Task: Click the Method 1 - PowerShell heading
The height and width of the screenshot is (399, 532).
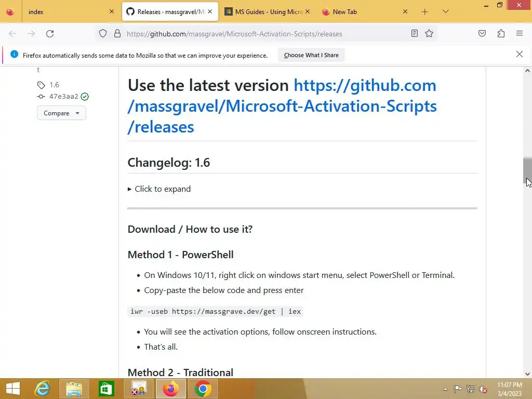Action: (180, 255)
